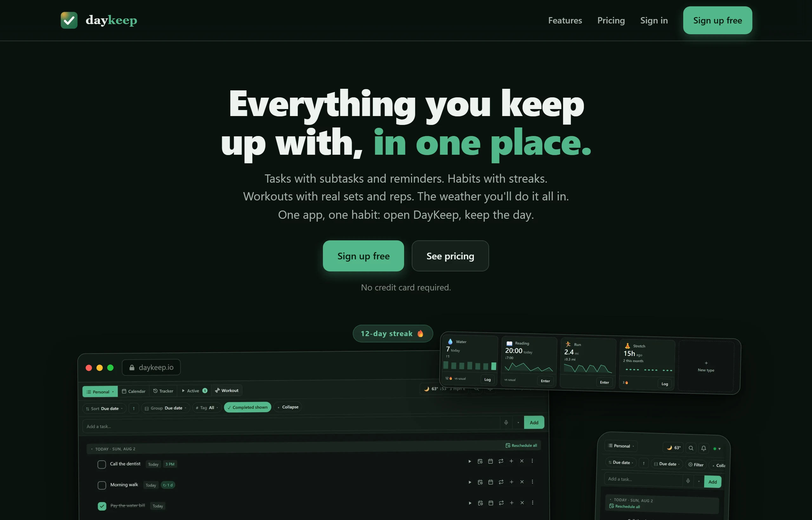Click the 12-day streak badge
This screenshot has width=812, height=520.
click(x=393, y=334)
